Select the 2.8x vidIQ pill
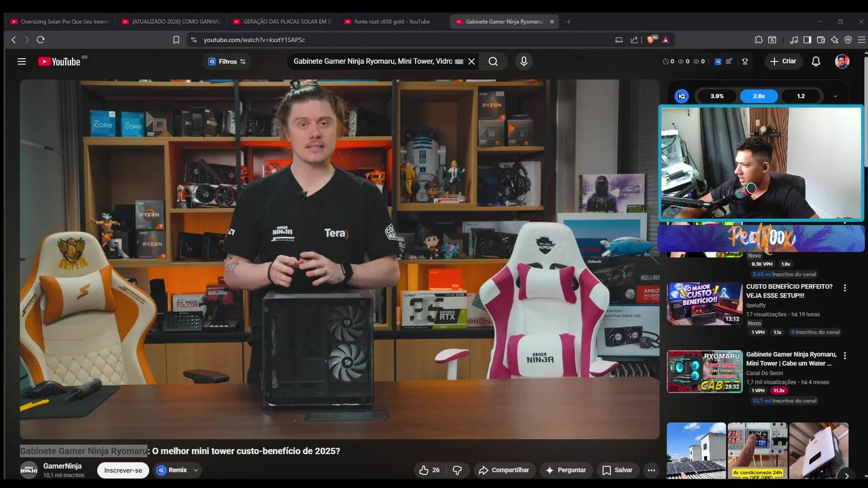The width and height of the screenshot is (868, 488). tap(759, 96)
